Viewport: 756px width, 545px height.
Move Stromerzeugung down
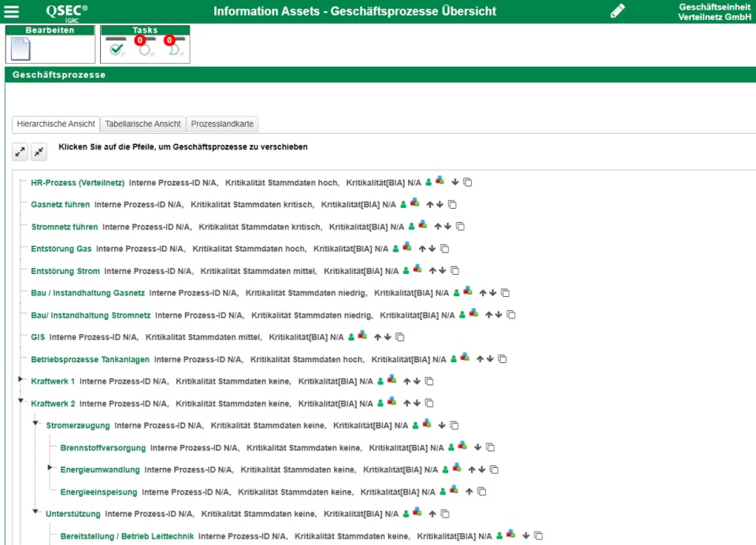[442, 425]
